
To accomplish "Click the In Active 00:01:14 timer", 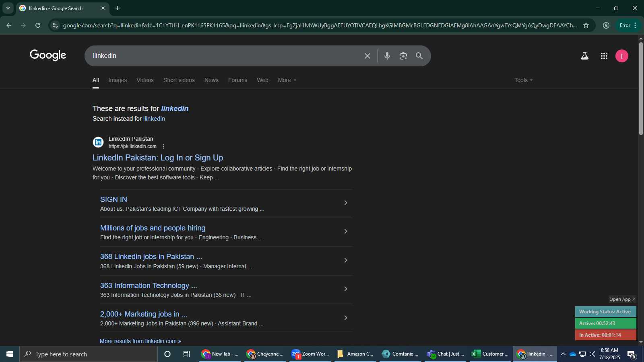I will click(605, 335).
